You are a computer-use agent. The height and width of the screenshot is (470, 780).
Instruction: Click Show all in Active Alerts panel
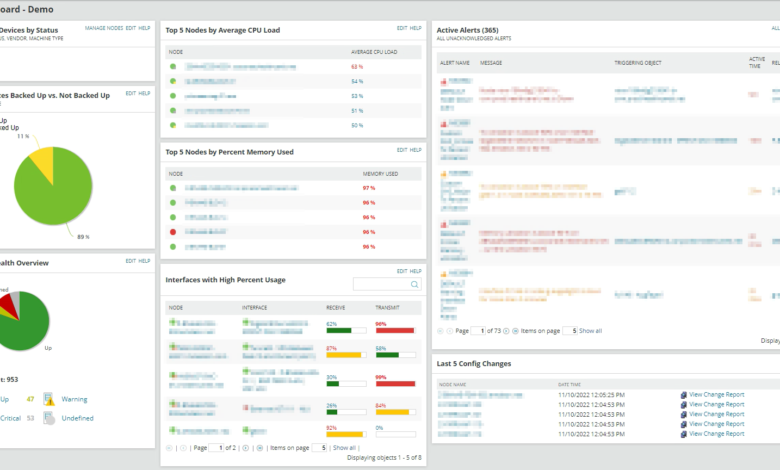[x=590, y=331]
